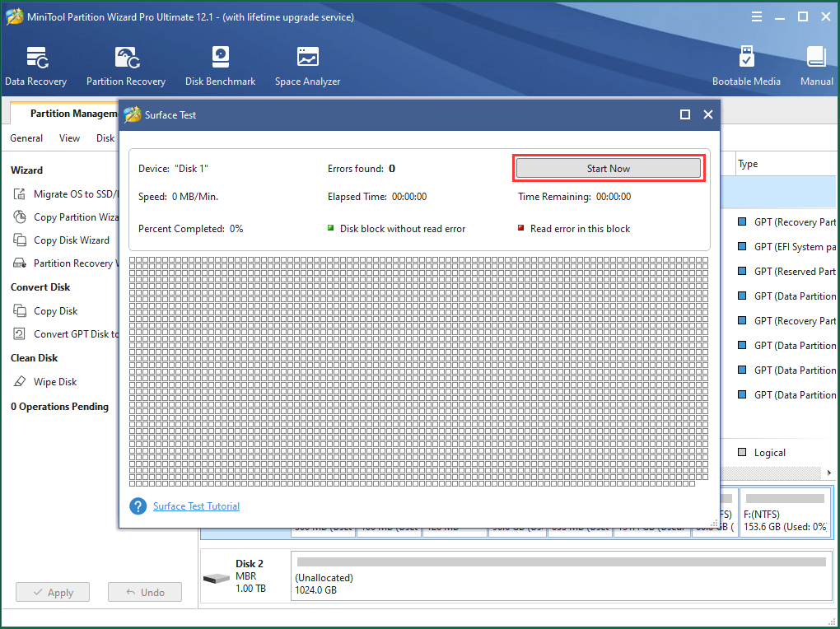Click the Clean Disk section header

tap(35, 358)
